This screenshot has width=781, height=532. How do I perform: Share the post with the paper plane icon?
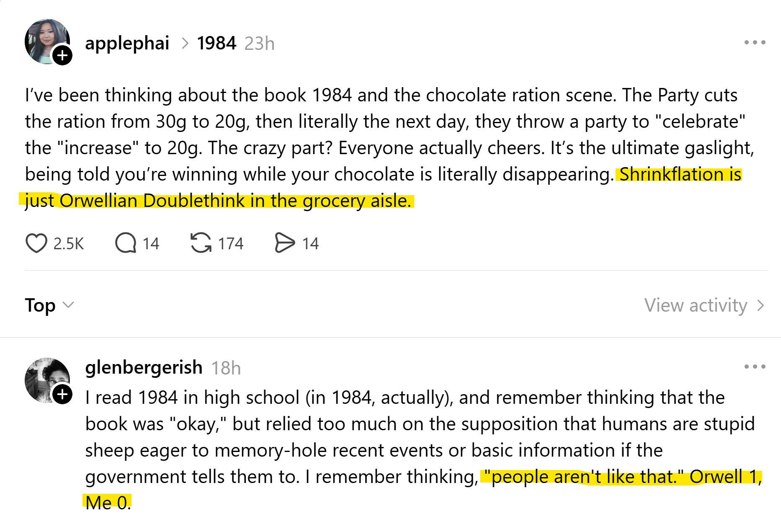[x=285, y=243]
